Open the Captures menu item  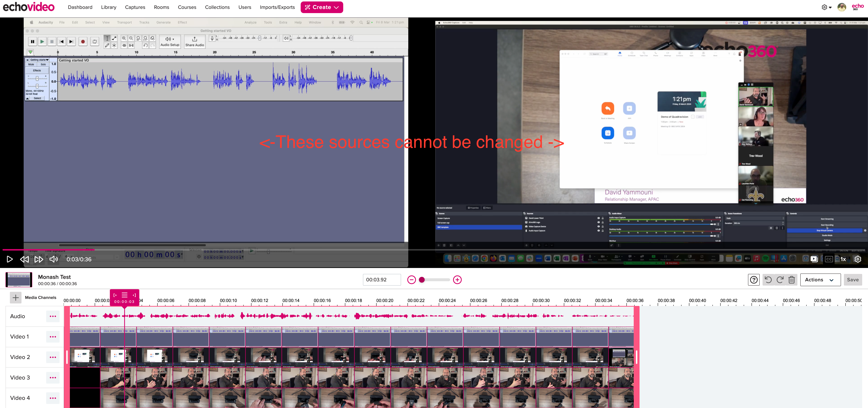coord(135,7)
